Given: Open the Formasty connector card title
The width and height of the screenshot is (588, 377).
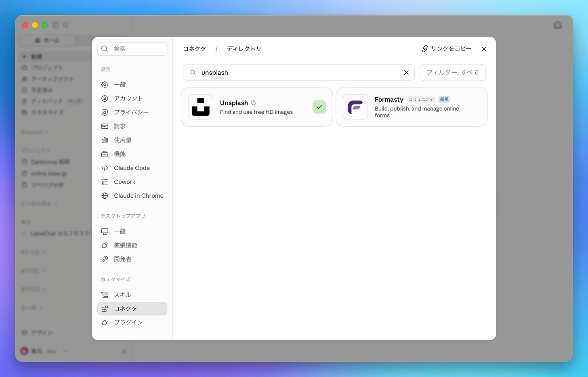Looking at the screenshot, I should [389, 99].
